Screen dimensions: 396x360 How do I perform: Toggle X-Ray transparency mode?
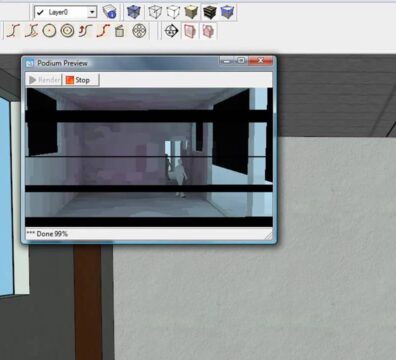(134, 12)
